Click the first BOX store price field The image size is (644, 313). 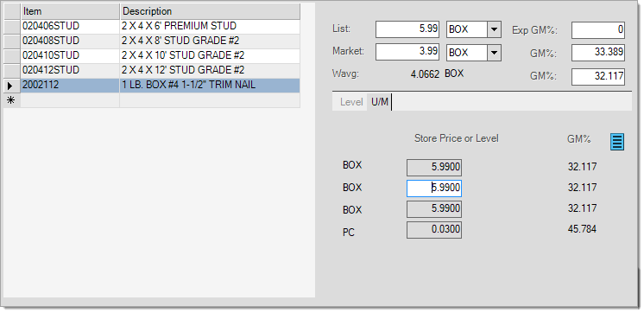(x=434, y=168)
